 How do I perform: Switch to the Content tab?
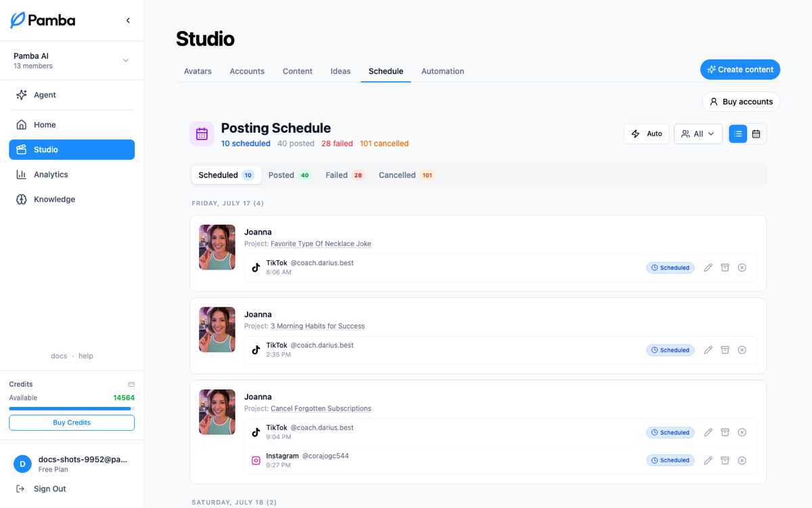click(298, 71)
